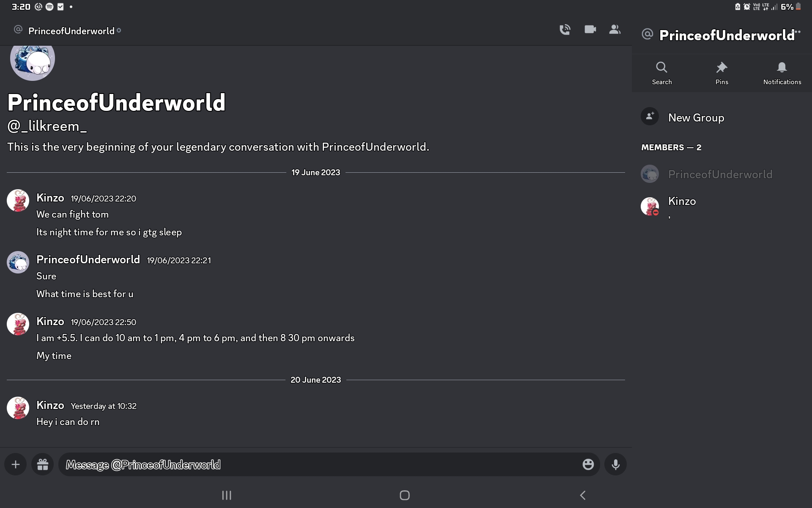Open the plus attachment button
The image size is (812, 508).
pos(16,464)
